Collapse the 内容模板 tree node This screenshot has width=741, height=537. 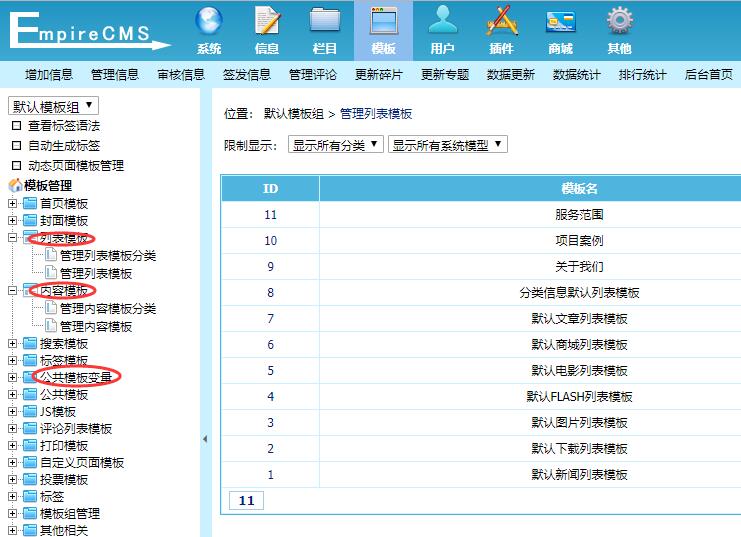pyautogui.click(x=12, y=291)
